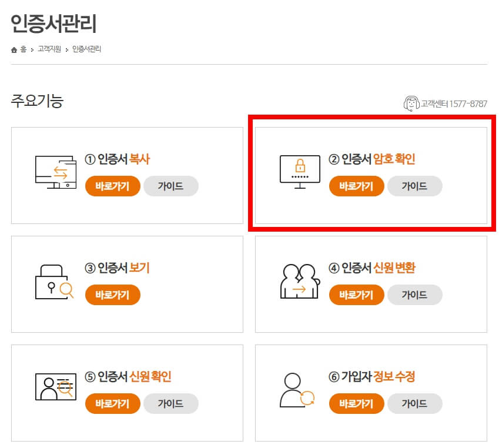Open 바로가기 for 인증서 신원 변환

click(356, 295)
